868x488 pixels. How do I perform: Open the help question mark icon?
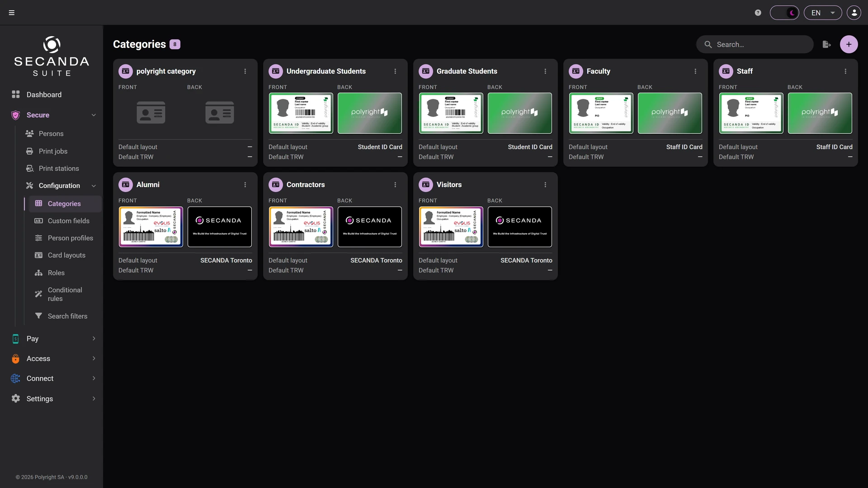[758, 13]
